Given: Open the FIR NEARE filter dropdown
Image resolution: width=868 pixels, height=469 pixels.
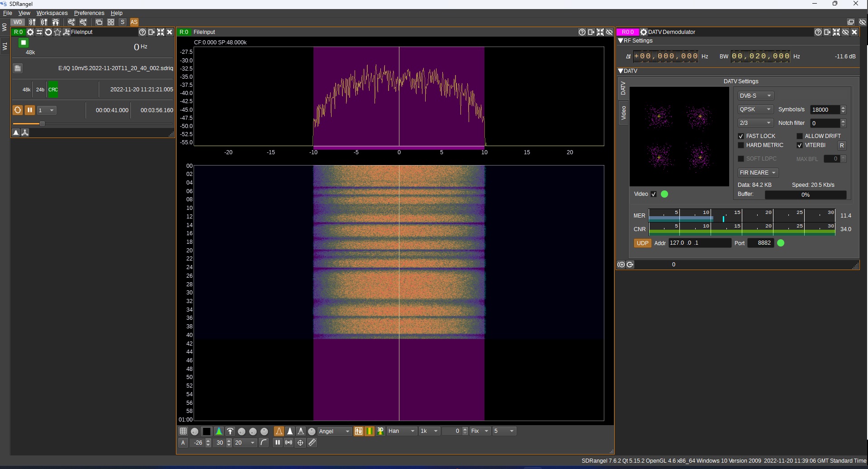Looking at the screenshot, I should (758, 173).
